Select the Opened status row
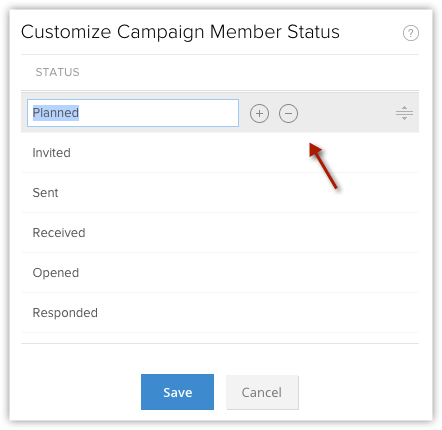 pyautogui.click(x=220, y=273)
